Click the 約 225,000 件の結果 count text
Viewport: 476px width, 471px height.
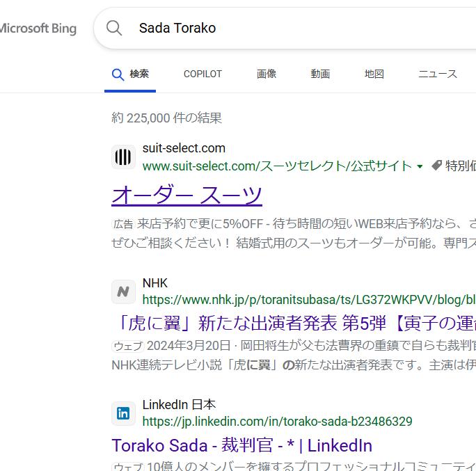[x=166, y=118]
